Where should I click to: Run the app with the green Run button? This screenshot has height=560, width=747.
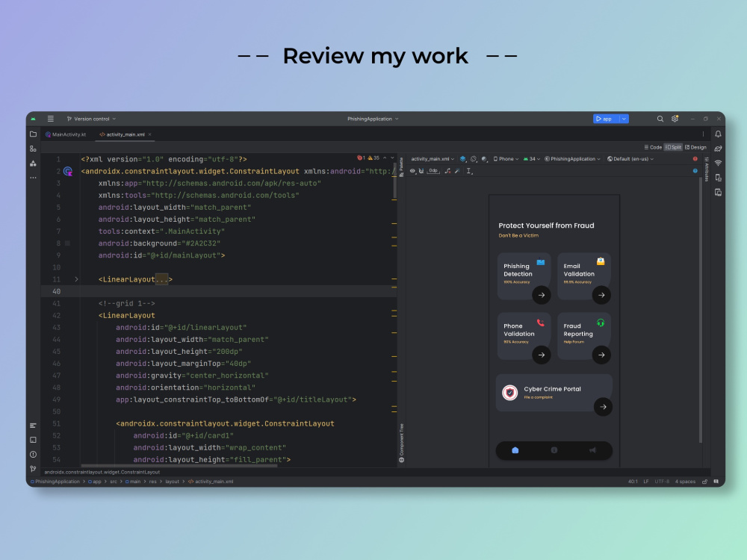tap(600, 118)
